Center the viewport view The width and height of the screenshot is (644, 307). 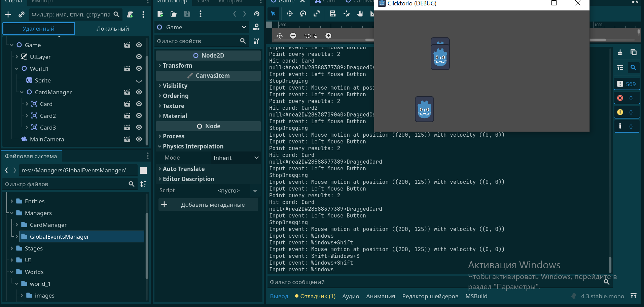tap(280, 36)
